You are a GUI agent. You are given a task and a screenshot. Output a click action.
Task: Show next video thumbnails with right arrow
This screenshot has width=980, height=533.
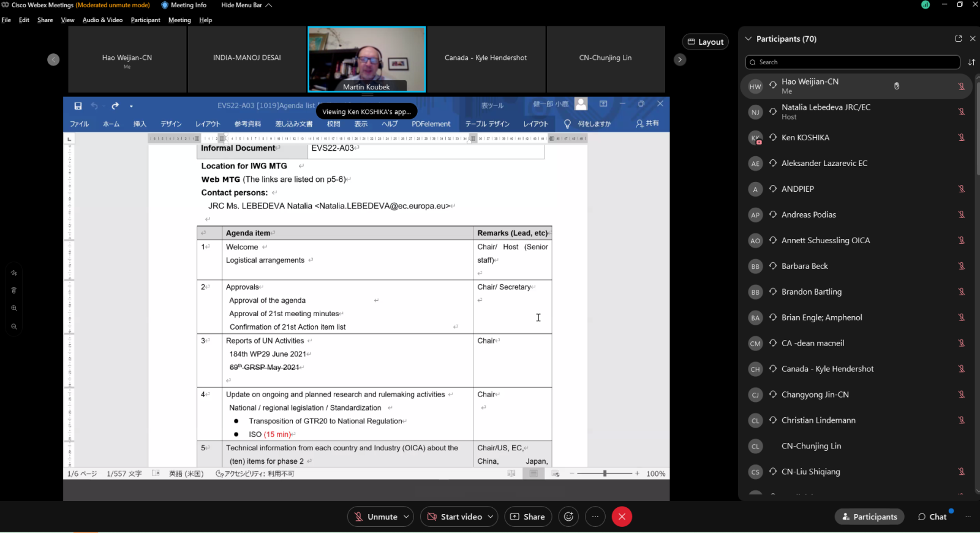point(680,59)
